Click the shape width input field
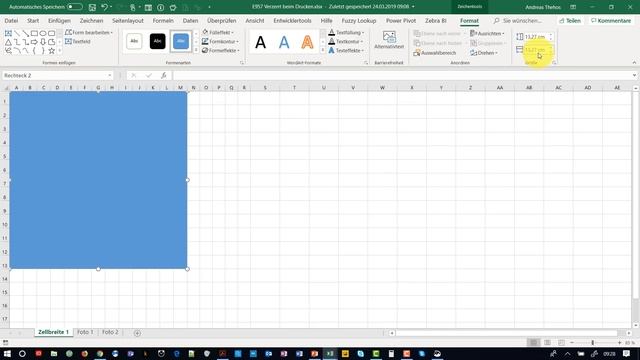This screenshot has height=360, width=640. point(536,50)
